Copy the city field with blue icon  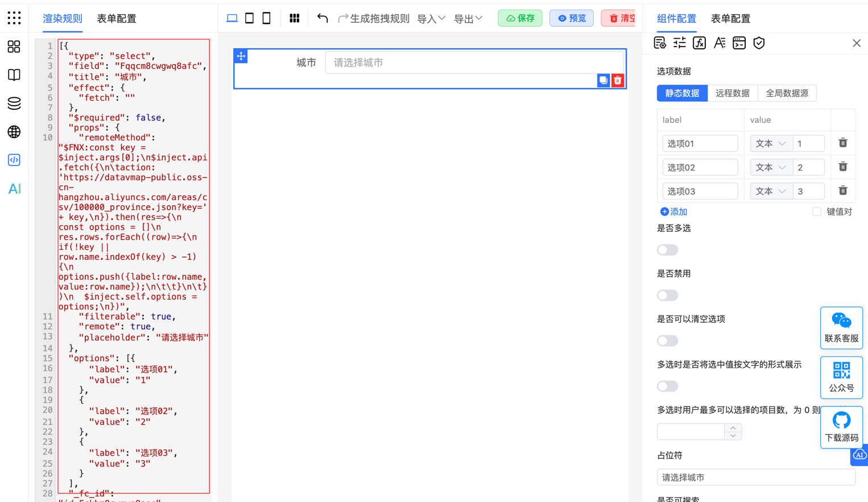click(603, 81)
